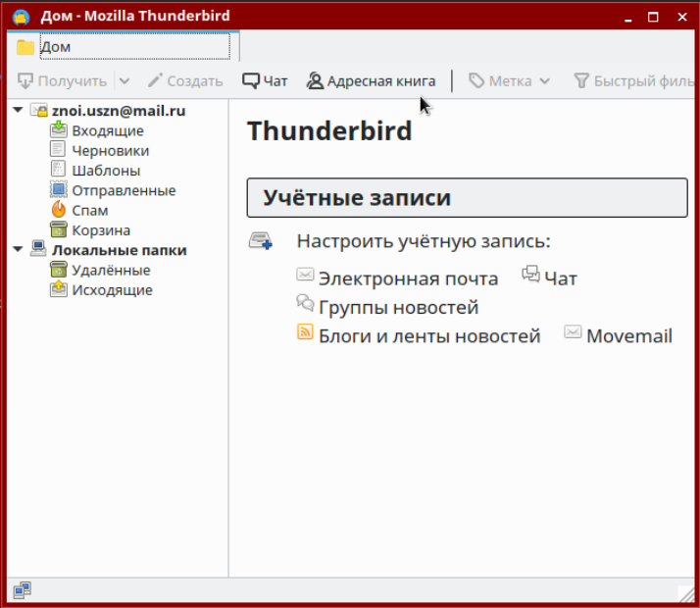The height and width of the screenshot is (608, 700).
Task: Open the Удалённые folder
Action: click(111, 270)
